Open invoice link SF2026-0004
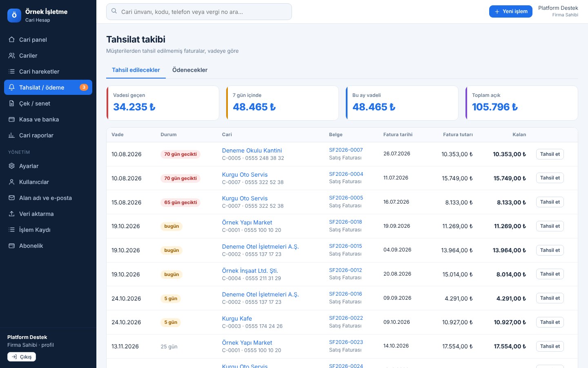588x368 pixels. (346, 174)
